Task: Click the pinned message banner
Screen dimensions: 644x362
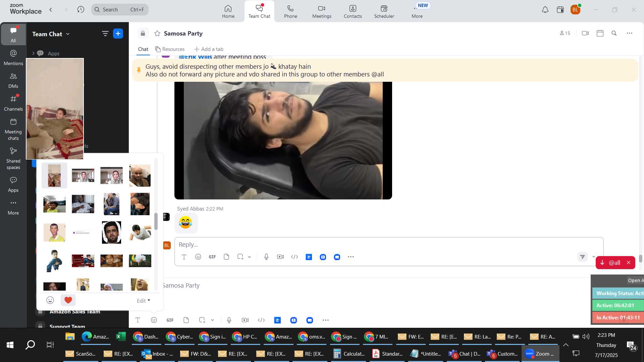Action: pyautogui.click(x=385, y=70)
